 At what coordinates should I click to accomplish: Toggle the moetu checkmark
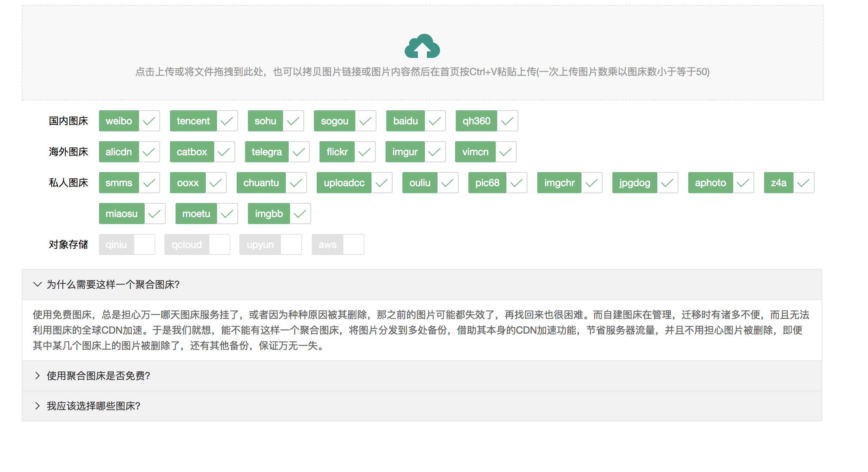[227, 214]
